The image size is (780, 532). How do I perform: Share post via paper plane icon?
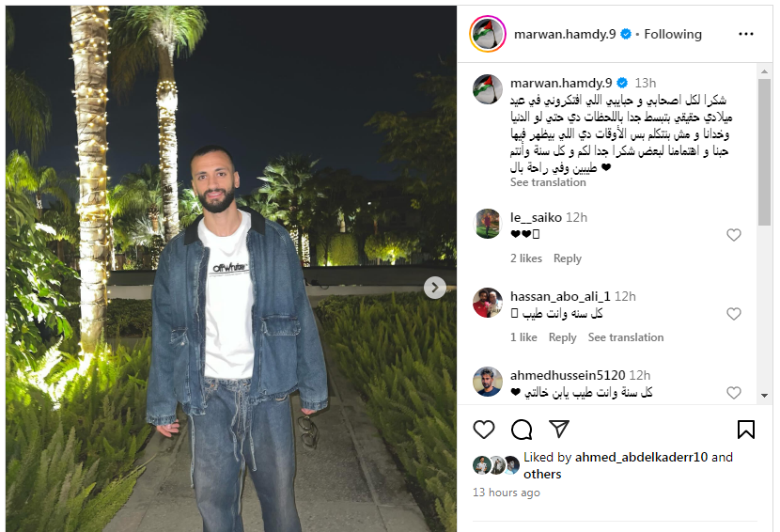pos(559,429)
